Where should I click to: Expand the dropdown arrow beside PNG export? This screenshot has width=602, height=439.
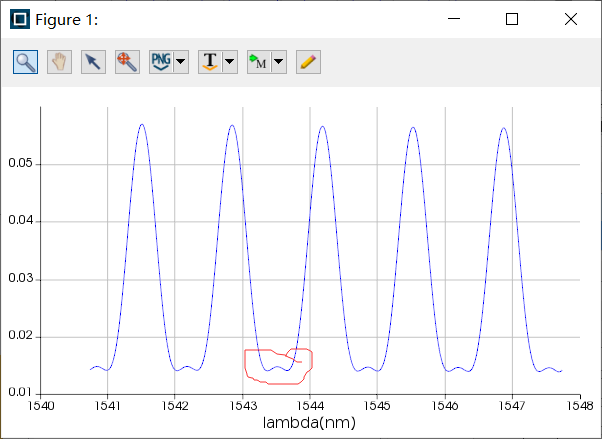click(x=180, y=62)
